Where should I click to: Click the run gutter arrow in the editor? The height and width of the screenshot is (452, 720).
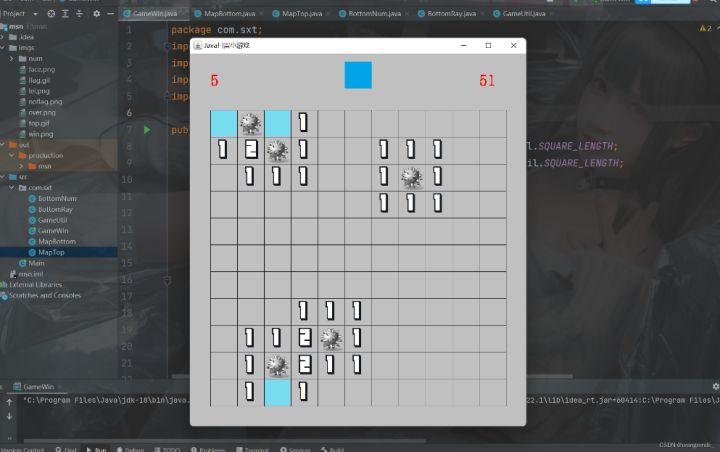(x=147, y=130)
